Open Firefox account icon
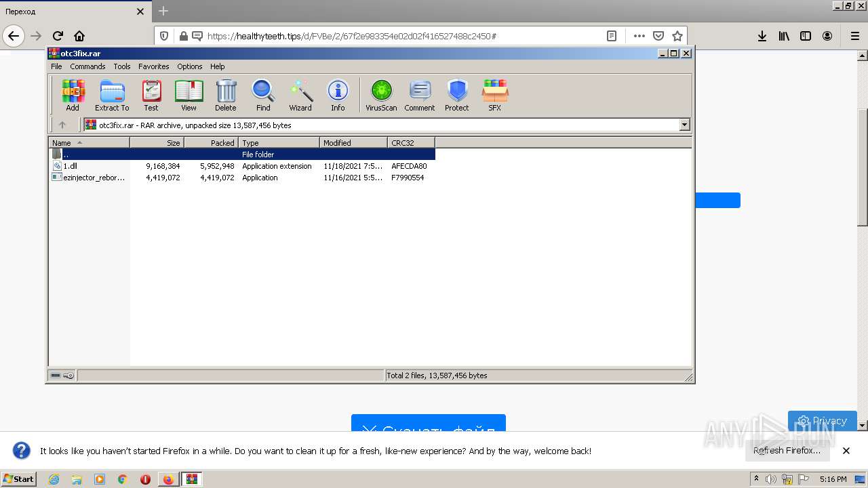Screen dimensions: 868x488 [x=827, y=36]
